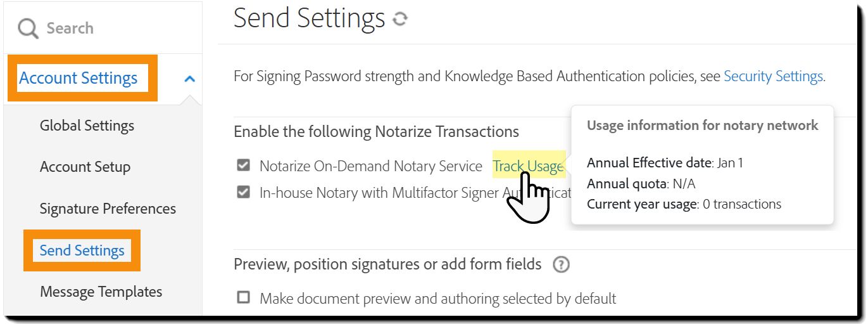Click the Annual Effective date line
Screen dimensions: 868x324
pos(665,163)
